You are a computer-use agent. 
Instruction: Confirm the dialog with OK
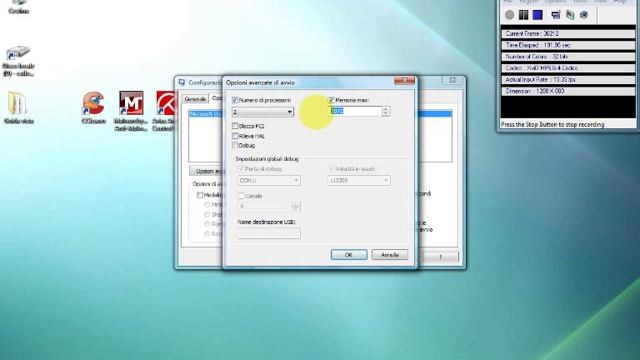[x=349, y=255]
